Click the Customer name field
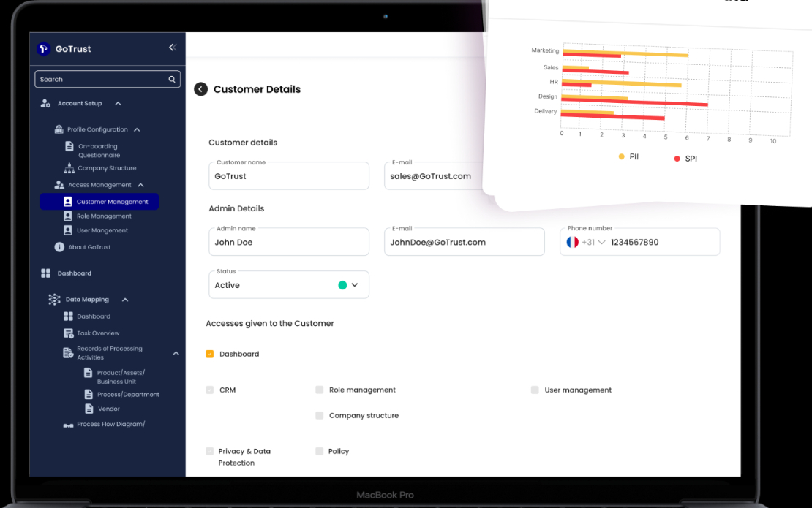Screen dimensions: 812x508 tap(289, 176)
